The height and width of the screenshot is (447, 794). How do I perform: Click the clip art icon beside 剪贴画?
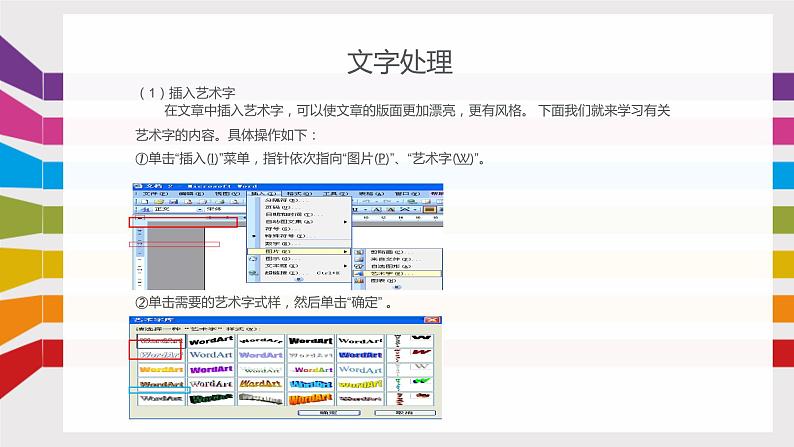pos(359,252)
